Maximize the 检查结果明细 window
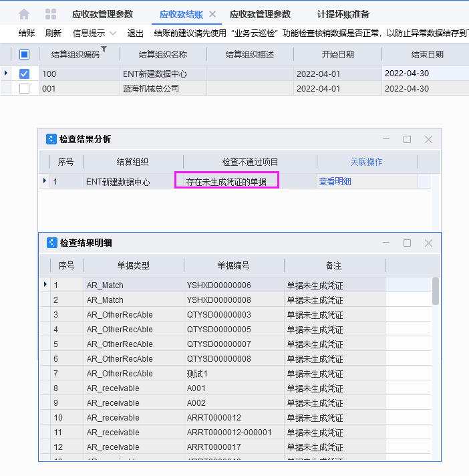The width and height of the screenshot is (469, 476). point(407,243)
